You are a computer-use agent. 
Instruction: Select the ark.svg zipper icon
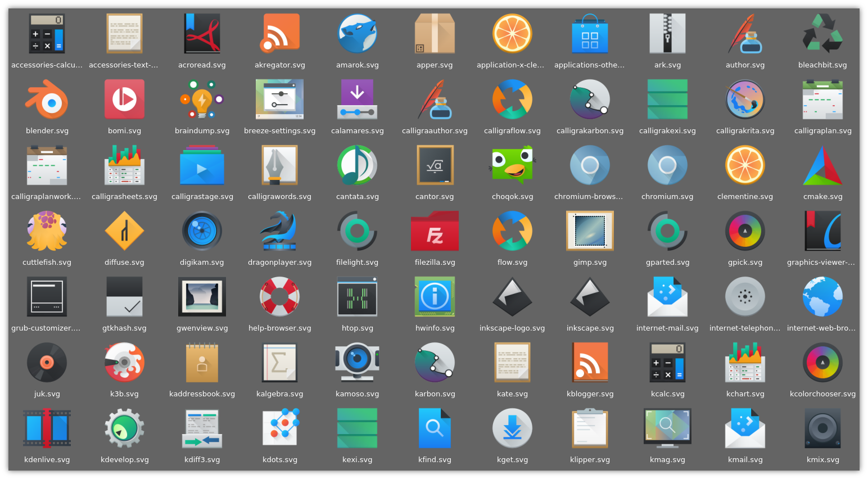point(667,33)
